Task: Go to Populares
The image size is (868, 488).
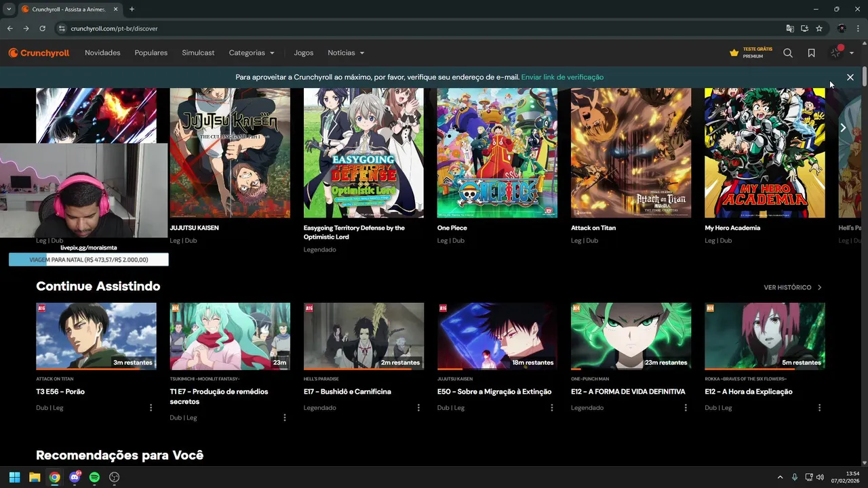Action: pos(151,53)
